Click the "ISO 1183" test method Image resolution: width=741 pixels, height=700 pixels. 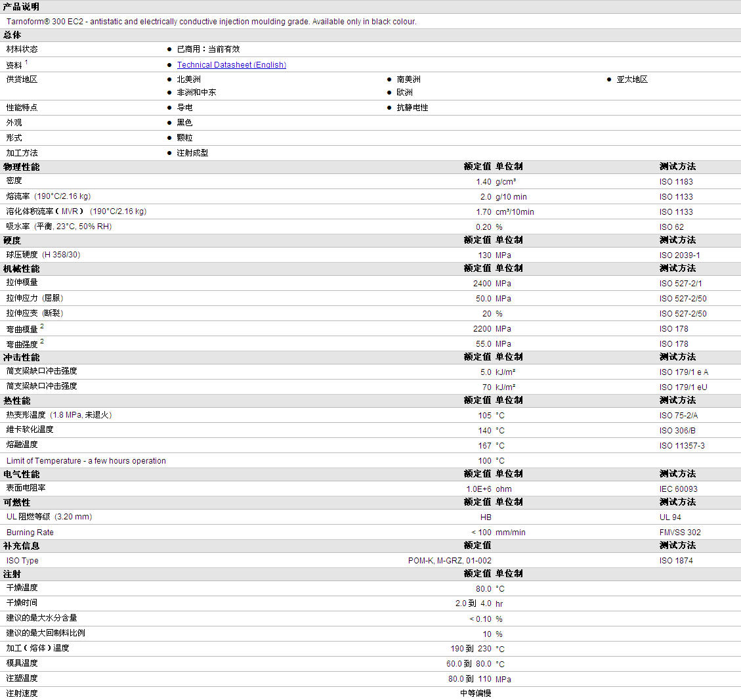(676, 182)
